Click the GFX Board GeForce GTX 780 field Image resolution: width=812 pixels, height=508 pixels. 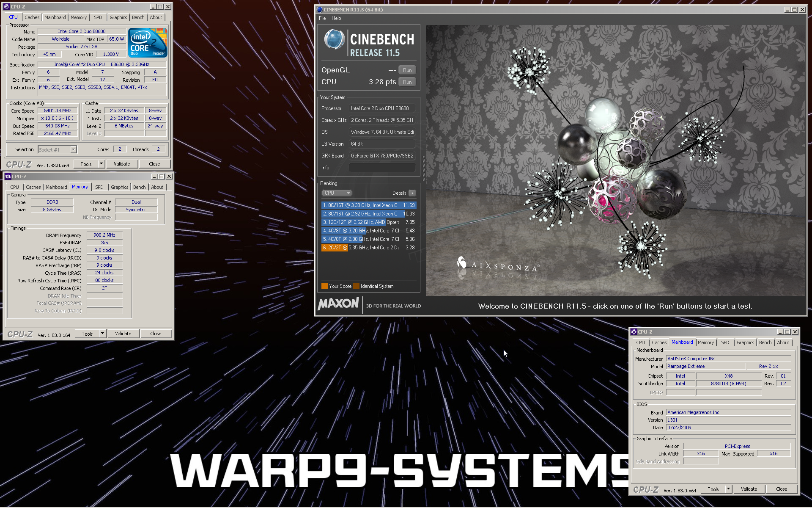point(382,156)
